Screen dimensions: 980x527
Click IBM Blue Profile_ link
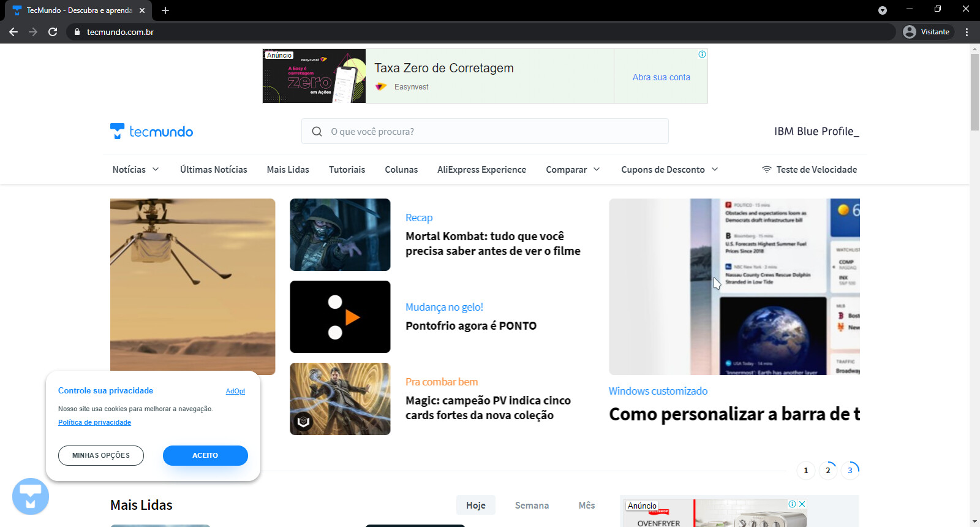(816, 131)
